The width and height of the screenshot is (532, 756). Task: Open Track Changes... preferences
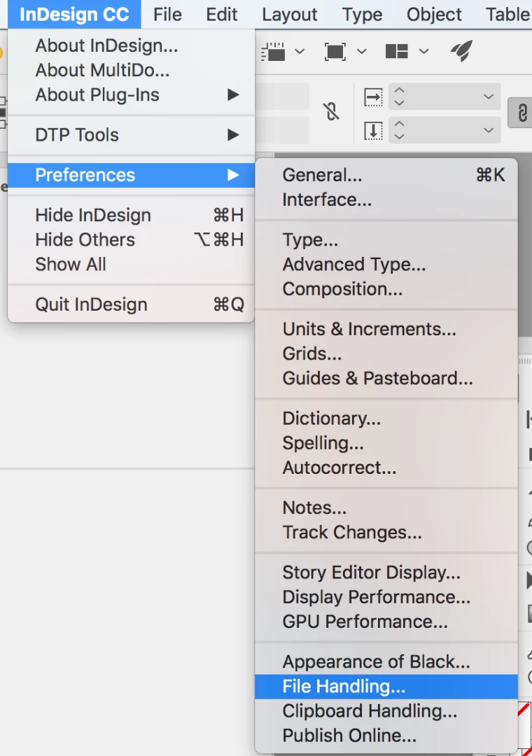386,532
